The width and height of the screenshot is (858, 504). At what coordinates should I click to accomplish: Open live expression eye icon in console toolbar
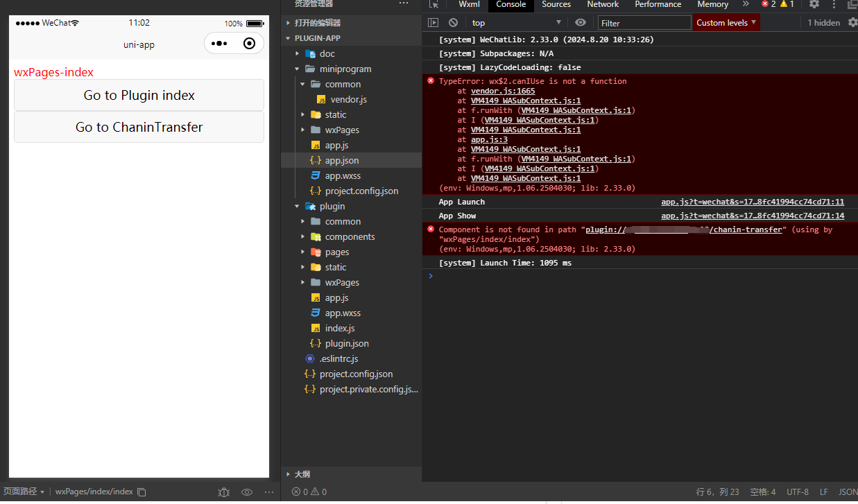(581, 23)
